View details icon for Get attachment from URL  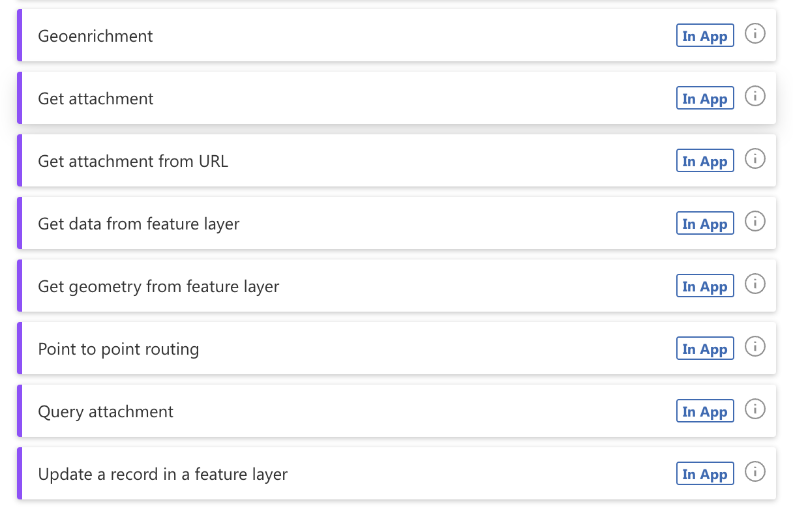click(x=755, y=158)
